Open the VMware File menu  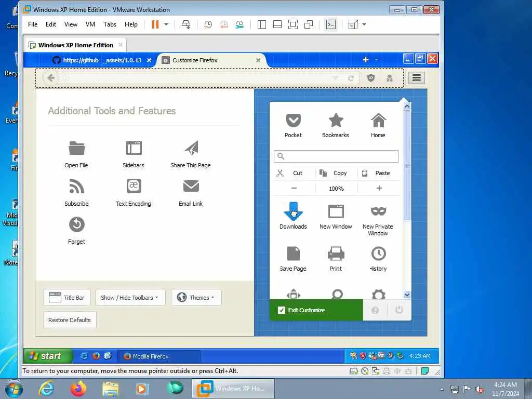(x=33, y=24)
